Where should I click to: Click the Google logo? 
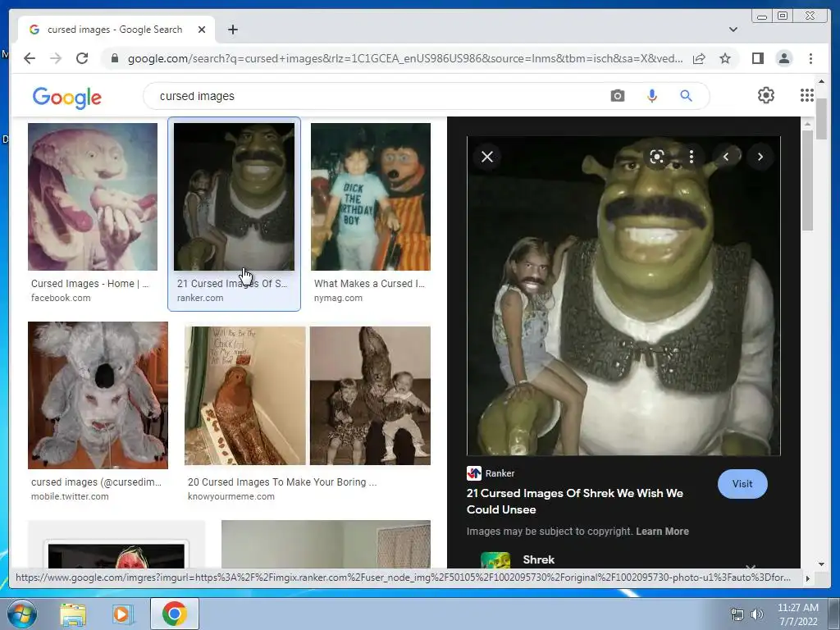(x=66, y=98)
